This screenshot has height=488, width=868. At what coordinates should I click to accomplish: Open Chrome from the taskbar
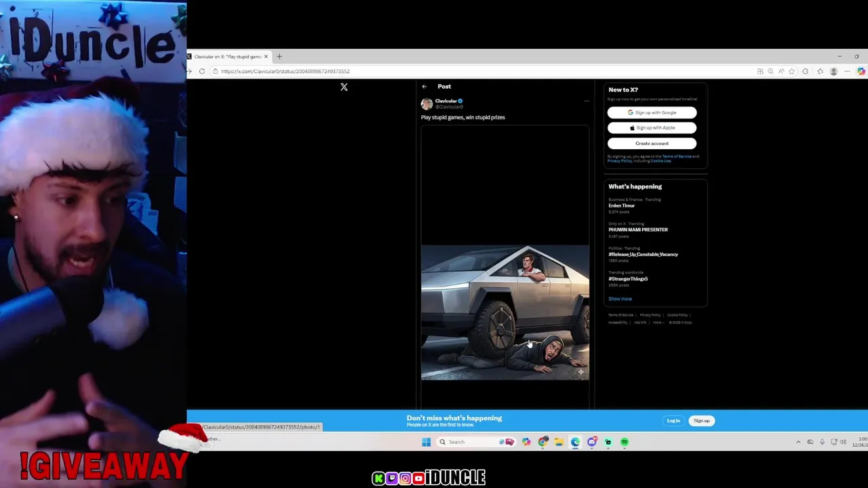(543, 442)
